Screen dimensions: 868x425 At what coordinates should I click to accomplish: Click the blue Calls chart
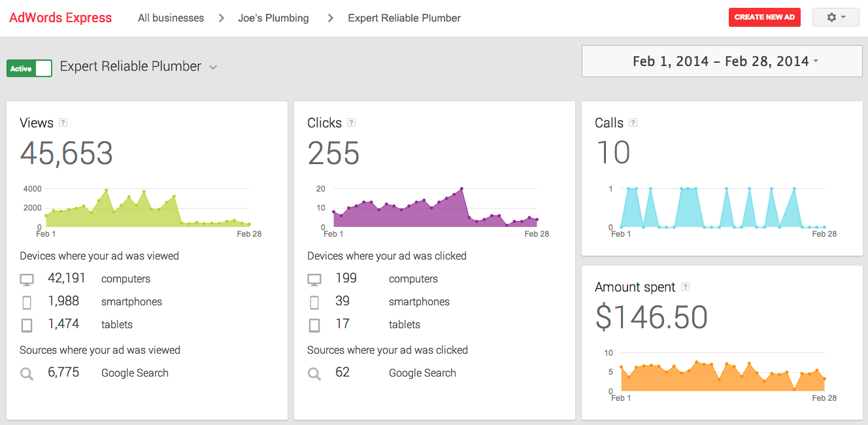pos(722,208)
